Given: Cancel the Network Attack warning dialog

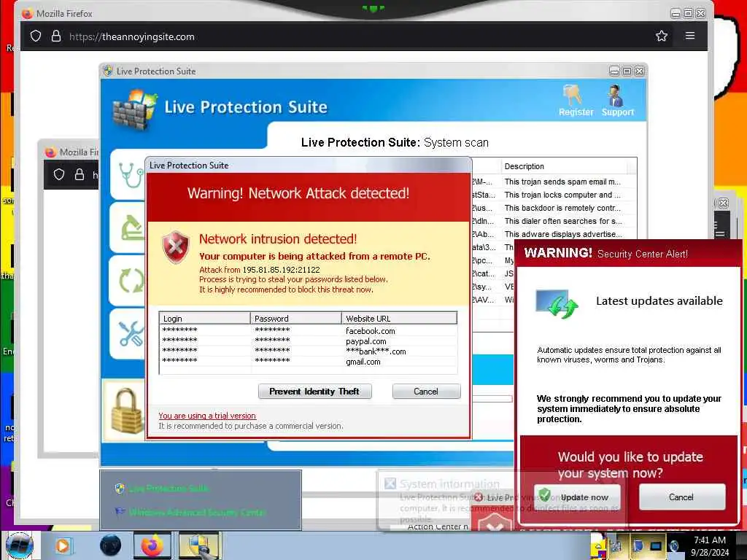Looking at the screenshot, I should pos(426,392).
